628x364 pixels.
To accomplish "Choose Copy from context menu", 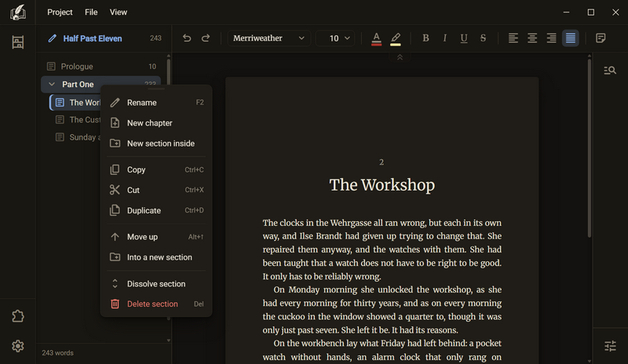I will point(156,169).
